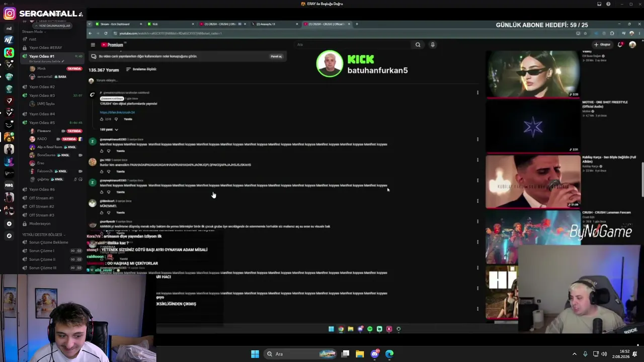
Task: Show hidden system tray icons
Action: click(575, 354)
